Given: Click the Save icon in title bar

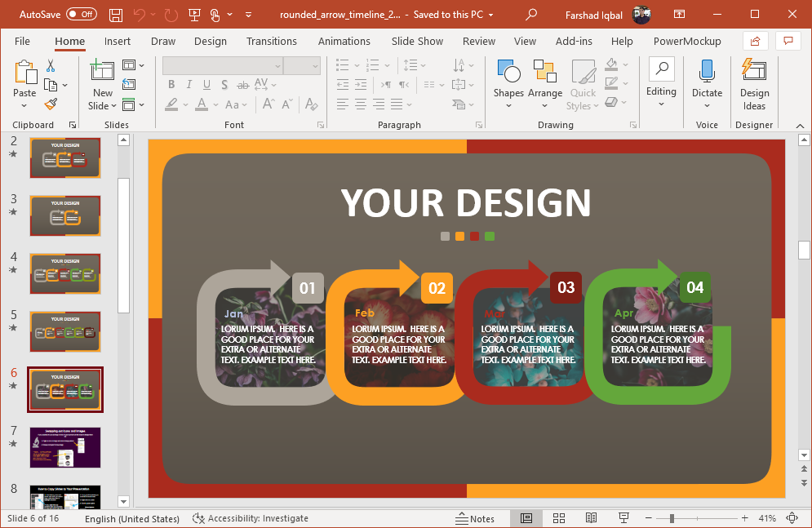Looking at the screenshot, I should point(116,15).
